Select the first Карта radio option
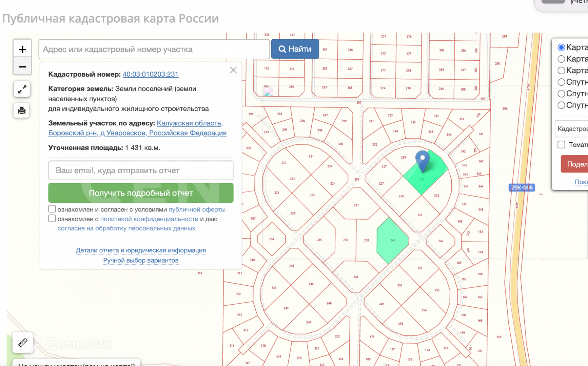 [x=561, y=47]
